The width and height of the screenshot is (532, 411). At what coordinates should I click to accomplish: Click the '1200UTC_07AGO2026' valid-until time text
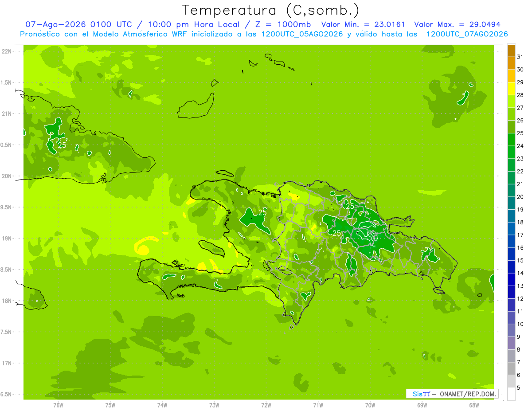467,34
